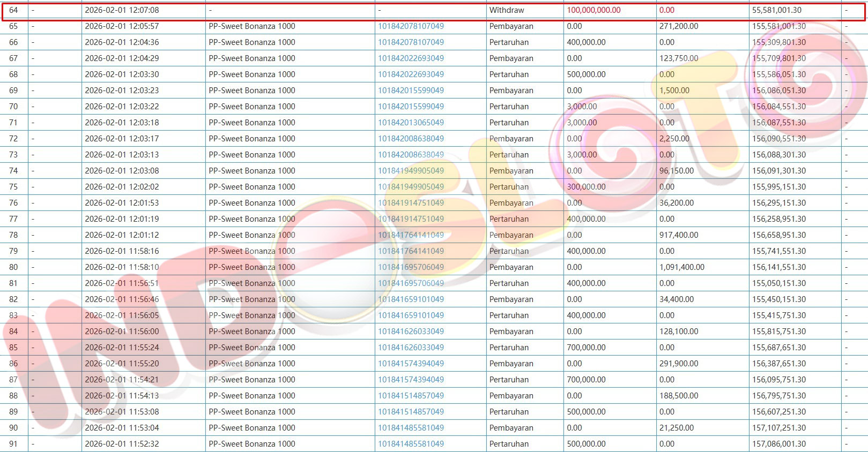Open link 101841659101049 in Pertaruhan row 83
This screenshot has width=868, height=452.
click(x=411, y=315)
